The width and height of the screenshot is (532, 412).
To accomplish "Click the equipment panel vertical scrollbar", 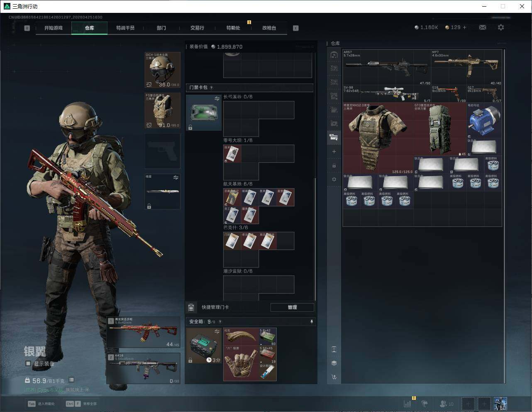I will pyautogui.click(x=315, y=239).
